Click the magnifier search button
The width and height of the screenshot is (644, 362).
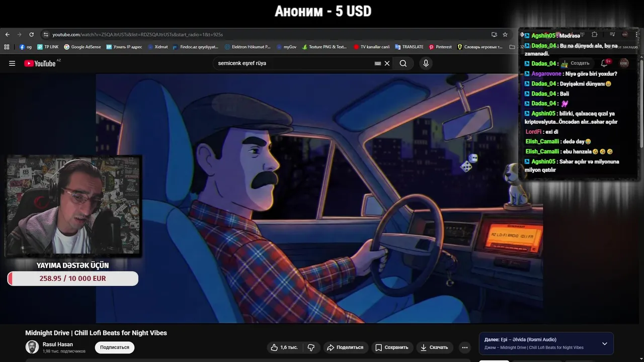[x=403, y=63]
